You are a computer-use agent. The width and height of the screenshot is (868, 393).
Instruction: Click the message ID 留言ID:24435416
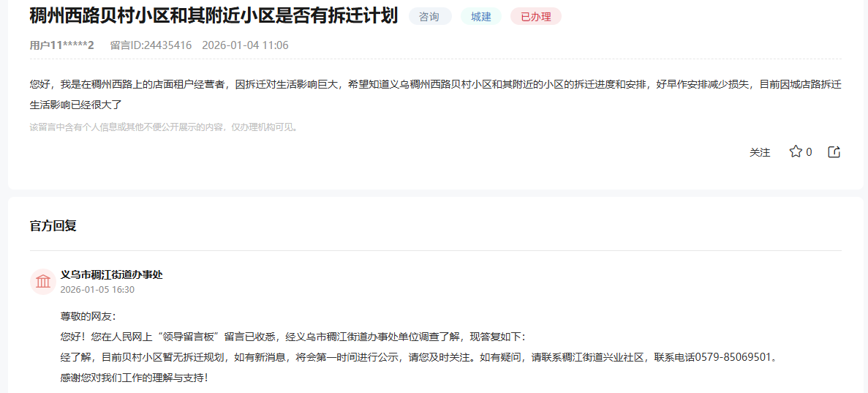(151, 45)
